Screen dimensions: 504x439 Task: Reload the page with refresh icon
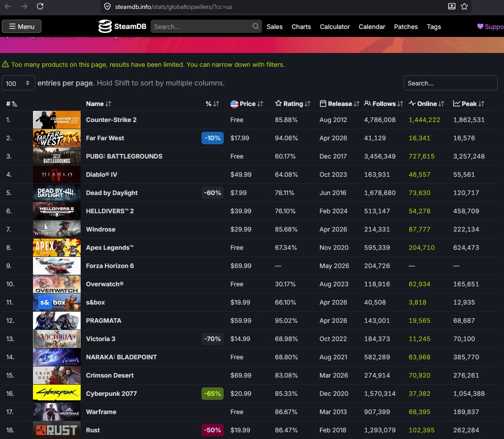coord(40,6)
